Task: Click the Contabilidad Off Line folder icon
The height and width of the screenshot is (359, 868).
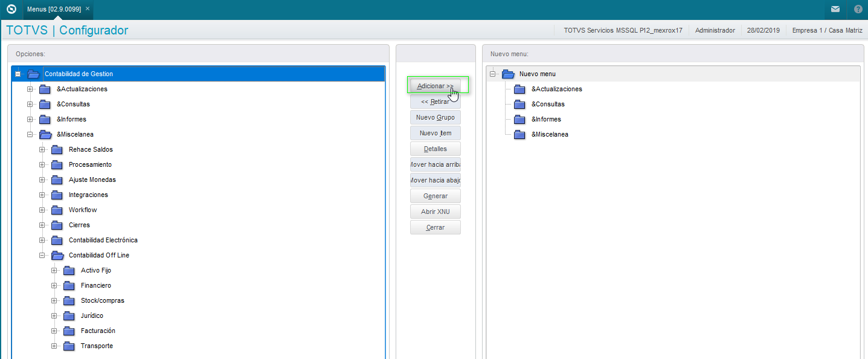Action: 58,255
